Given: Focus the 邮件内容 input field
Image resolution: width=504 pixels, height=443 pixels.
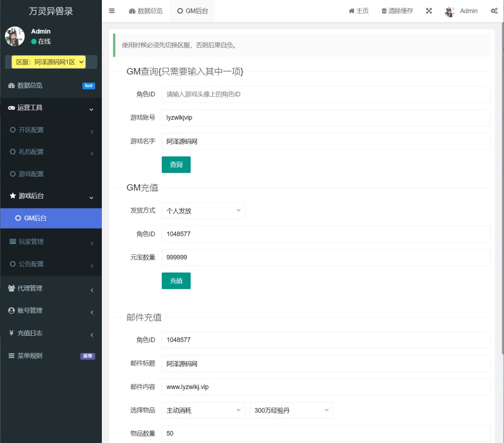Looking at the screenshot, I should [x=326, y=387].
